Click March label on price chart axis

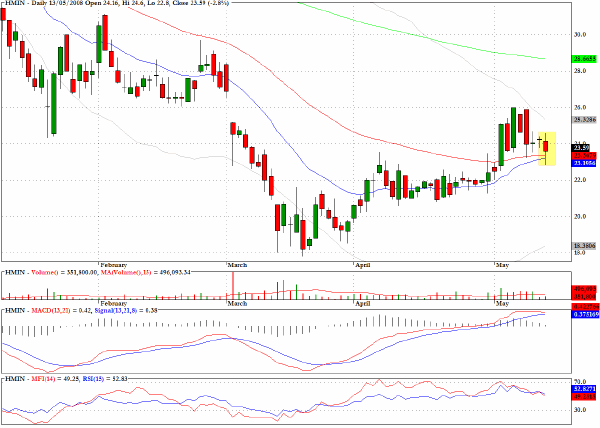237,265
